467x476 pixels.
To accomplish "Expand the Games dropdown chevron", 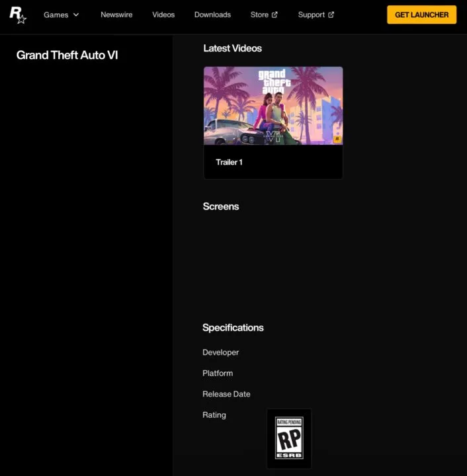I will [76, 15].
